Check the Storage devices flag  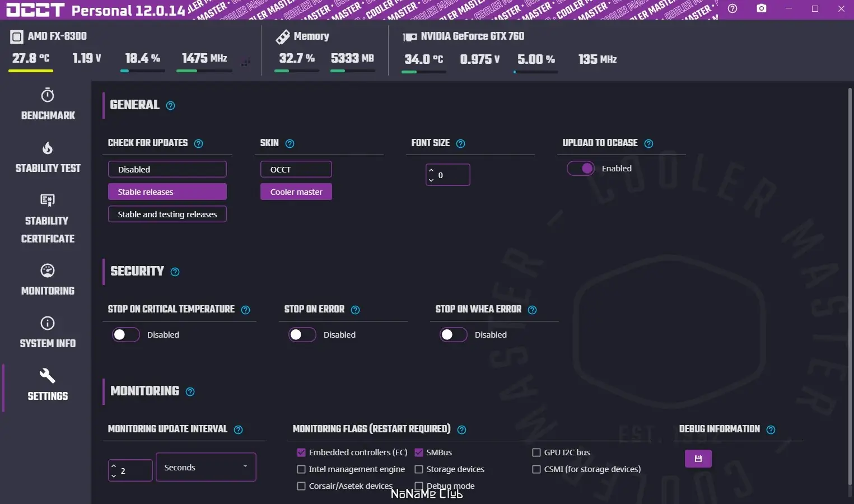[419, 469]
